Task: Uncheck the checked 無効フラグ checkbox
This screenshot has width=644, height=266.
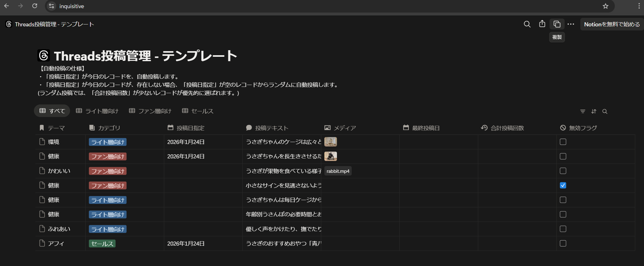Action: pyautogui.click(x=563, y=185)
